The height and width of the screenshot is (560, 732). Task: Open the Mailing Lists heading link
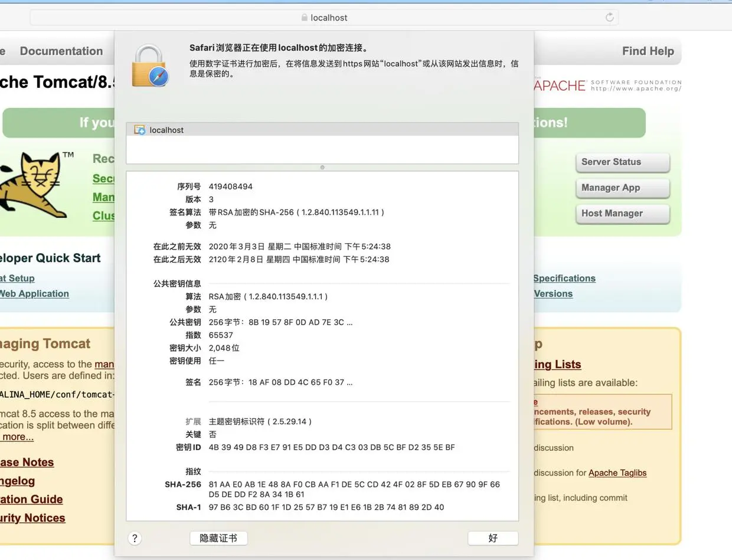[557, 365]
